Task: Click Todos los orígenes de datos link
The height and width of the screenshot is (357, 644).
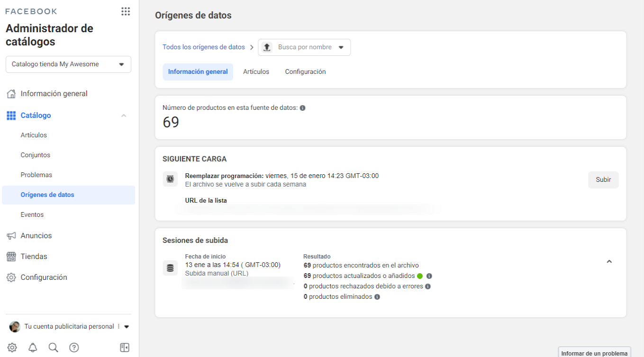Action: click(x=204, y=47)
